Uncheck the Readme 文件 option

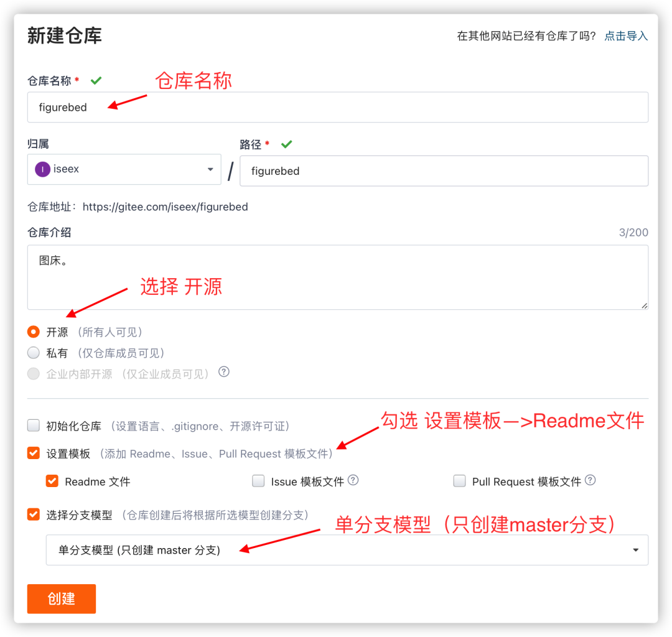click(52, 481)
